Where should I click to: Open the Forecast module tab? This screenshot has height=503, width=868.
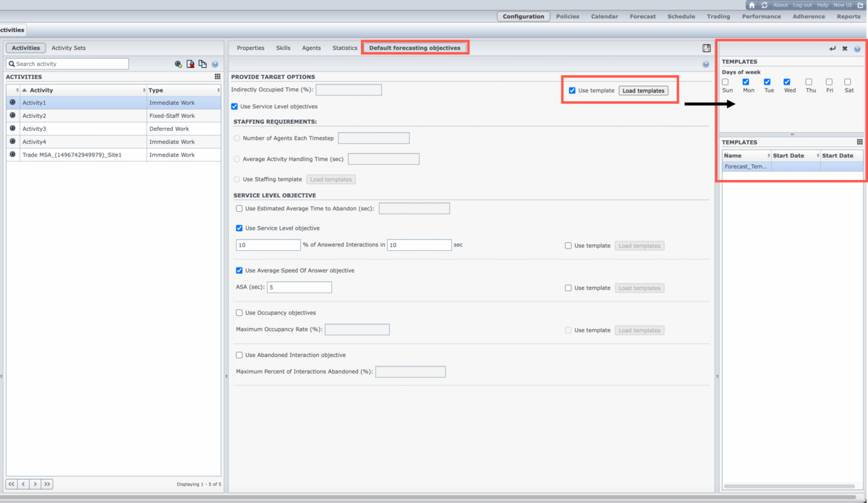pos(642,17)
